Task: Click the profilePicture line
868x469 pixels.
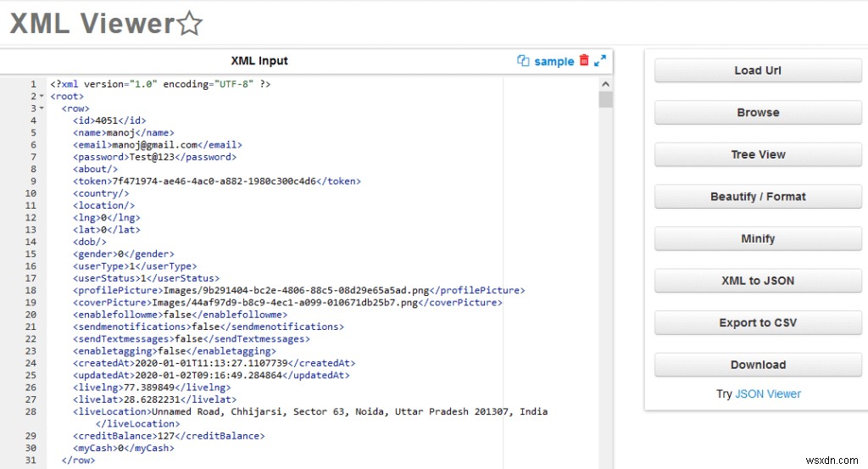Action: click(x=299, y=290)
